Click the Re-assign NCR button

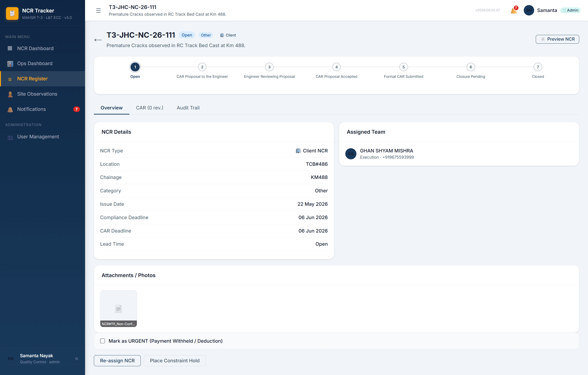tap(117, 360)
